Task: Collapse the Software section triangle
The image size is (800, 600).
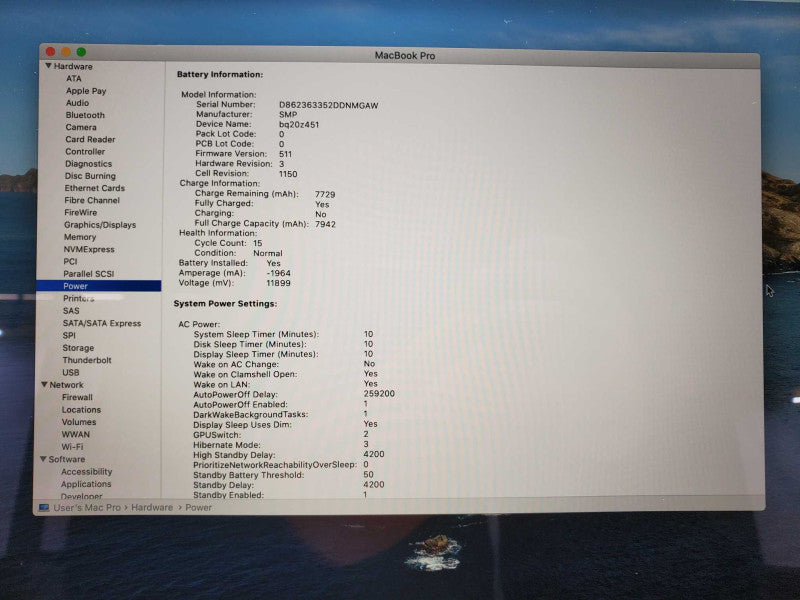Action: (x=43, y=459)
